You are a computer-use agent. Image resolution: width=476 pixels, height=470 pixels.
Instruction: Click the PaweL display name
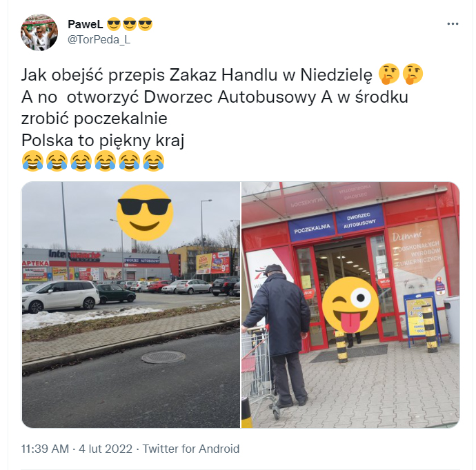pos(86,24)
